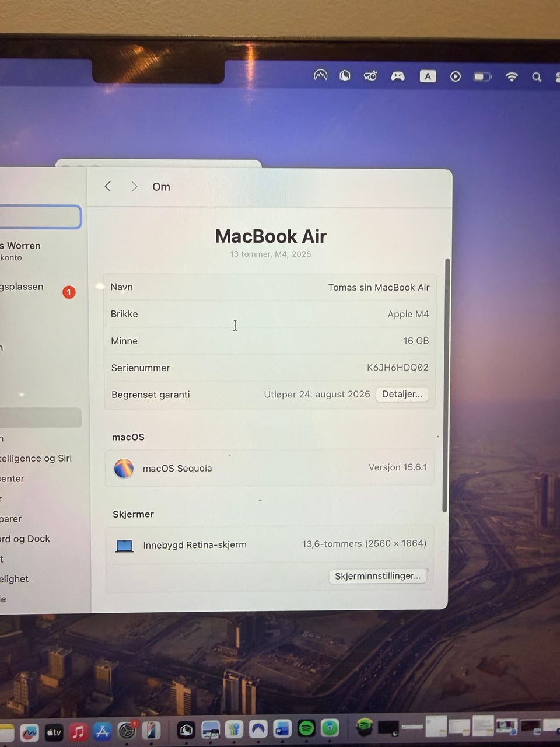Image resolution: width=560 pixels, height=747 pixels.
Task: Open the Wi-Fi menu bar icon
Action: (x=512, y=76)
